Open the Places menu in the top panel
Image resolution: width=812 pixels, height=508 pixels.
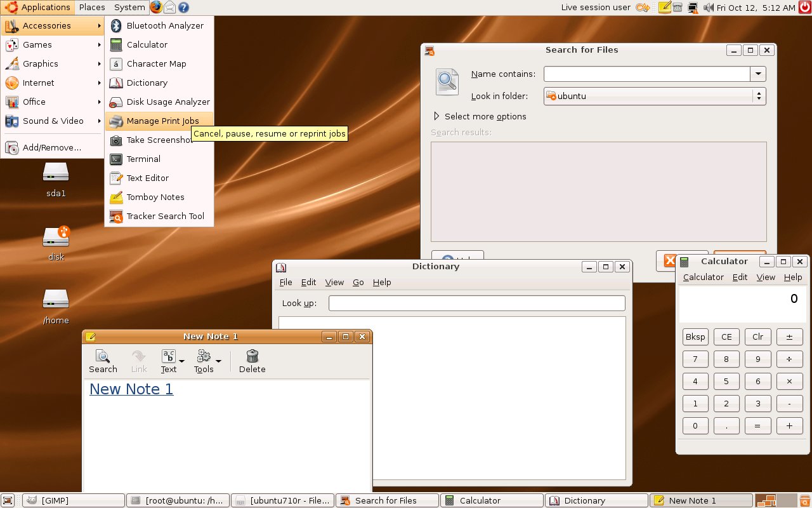pos(92,8)
